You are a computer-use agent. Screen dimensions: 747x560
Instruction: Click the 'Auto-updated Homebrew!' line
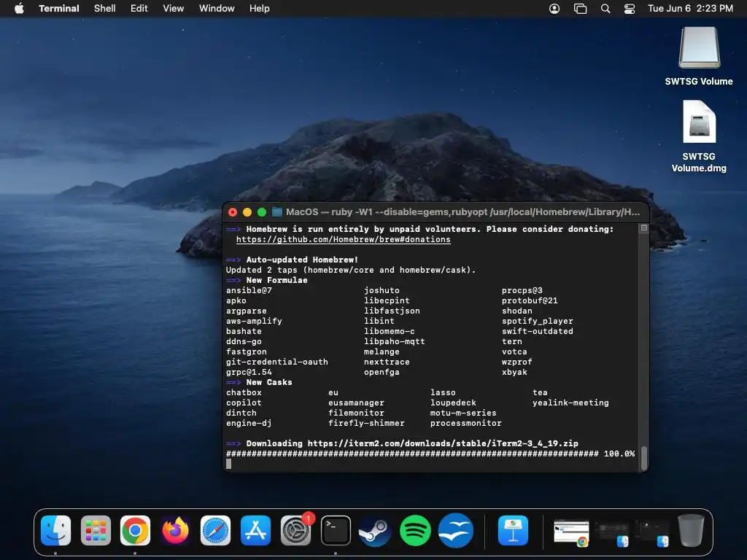click(x=302, y=260)
